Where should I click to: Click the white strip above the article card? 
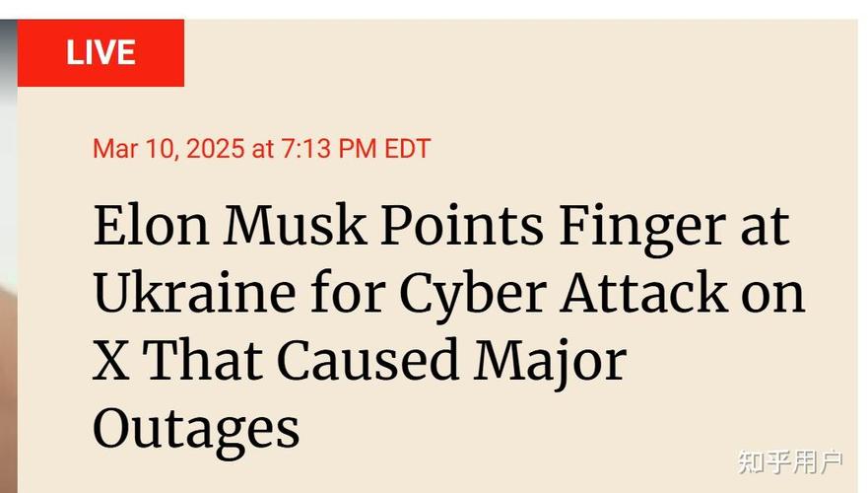(434, 9)
